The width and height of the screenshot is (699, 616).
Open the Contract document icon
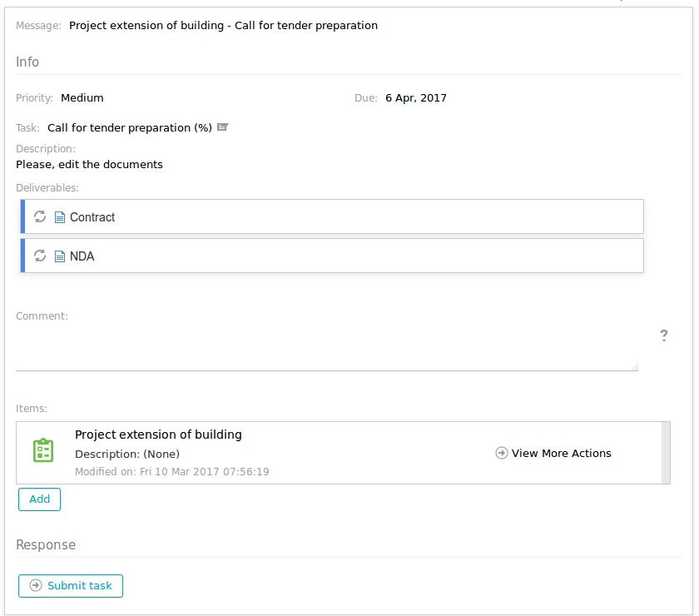click(60, 217)
